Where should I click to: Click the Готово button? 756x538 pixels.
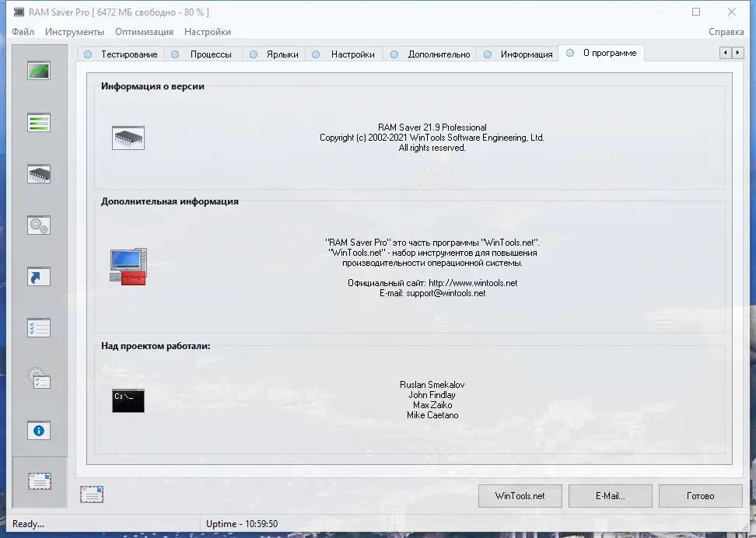pos(699,496)
